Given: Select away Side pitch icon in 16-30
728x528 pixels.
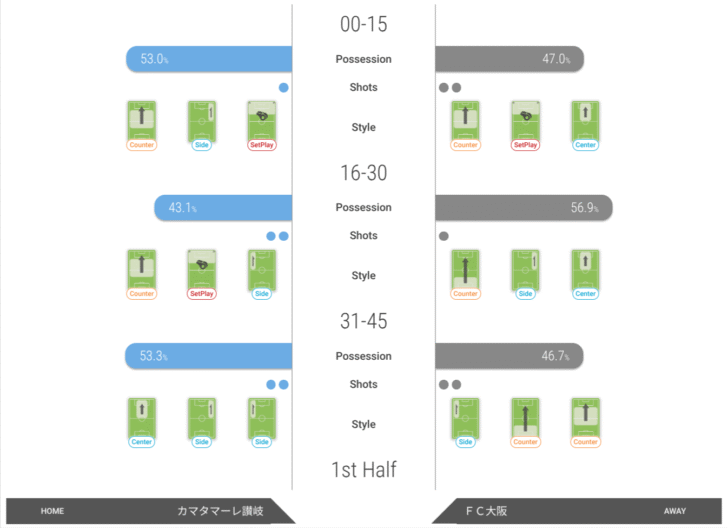Looking at the screenshot, I should (525, 274).
